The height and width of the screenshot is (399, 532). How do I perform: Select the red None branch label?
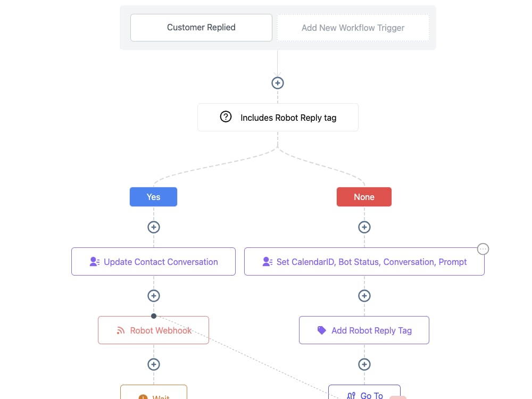tap(364, 197)
